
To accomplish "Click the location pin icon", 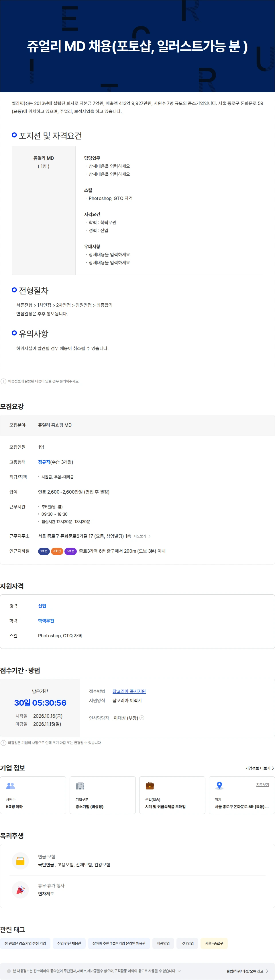I will coord(219,786).
